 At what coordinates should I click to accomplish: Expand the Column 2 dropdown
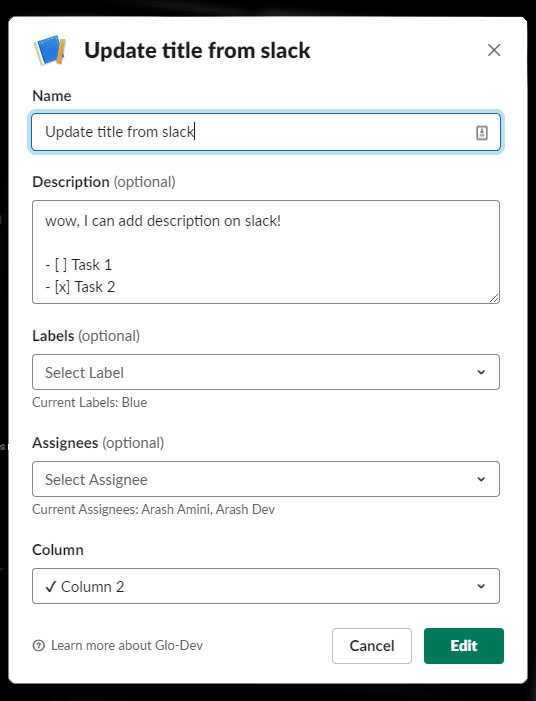point(266,586)
